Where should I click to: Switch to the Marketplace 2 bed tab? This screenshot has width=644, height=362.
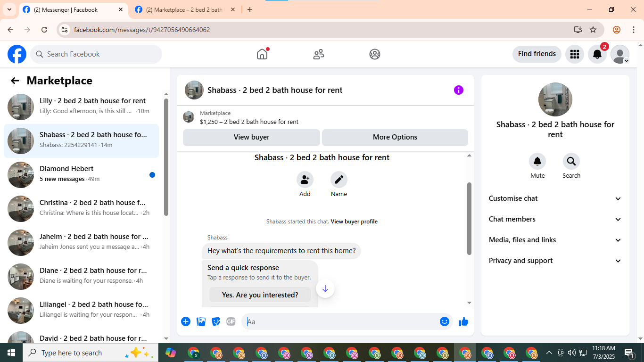click(185, 9)
